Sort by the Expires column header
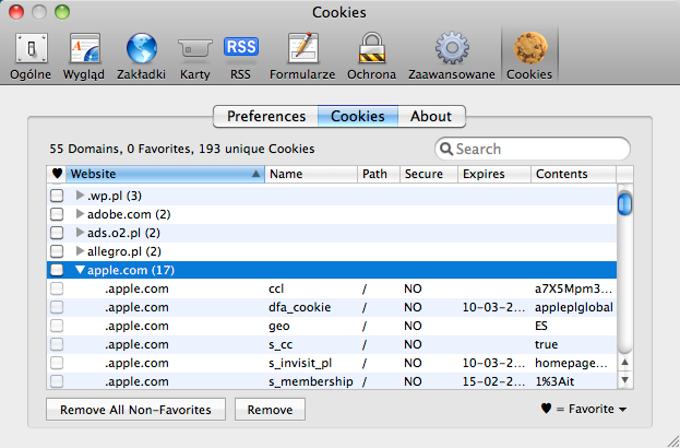 click(x=494, y=174)
